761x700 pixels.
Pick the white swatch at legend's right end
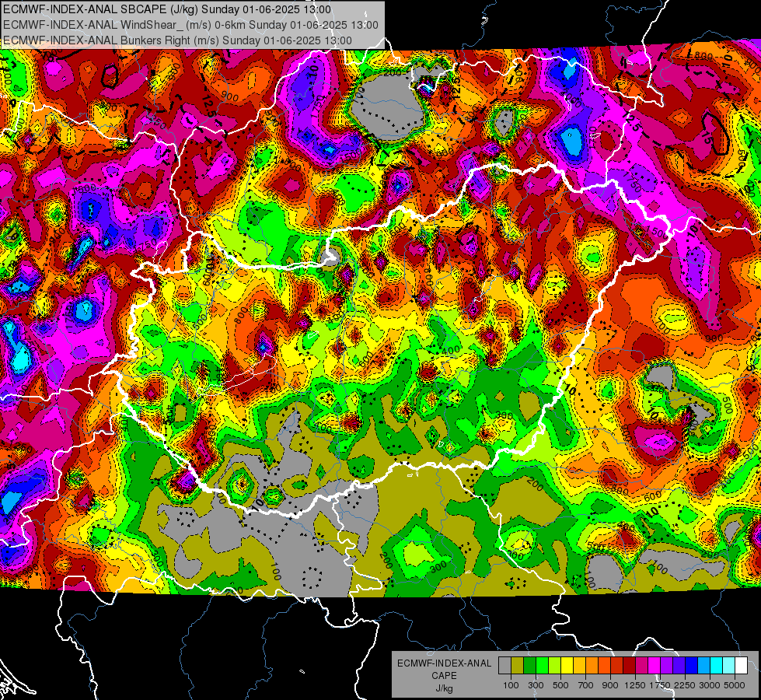(741, 666)
